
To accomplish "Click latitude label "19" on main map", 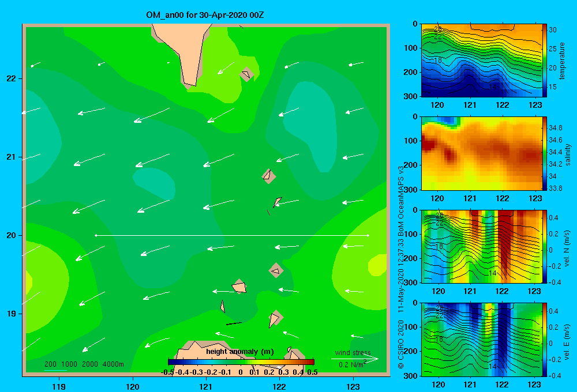I will click(x=12, y=314).
